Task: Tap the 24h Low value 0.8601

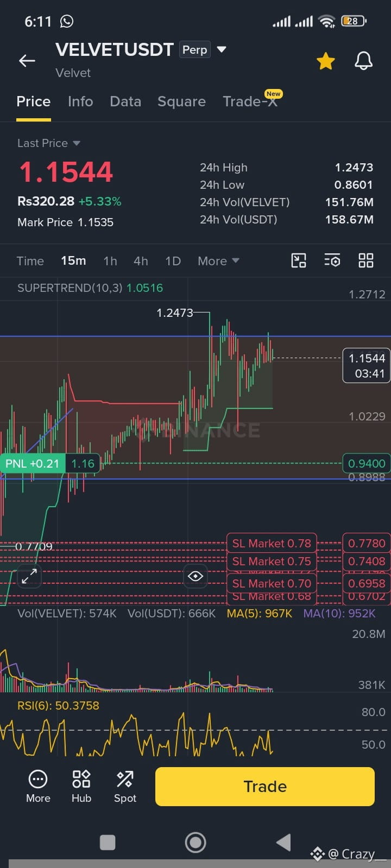Action: pos(354,185)
